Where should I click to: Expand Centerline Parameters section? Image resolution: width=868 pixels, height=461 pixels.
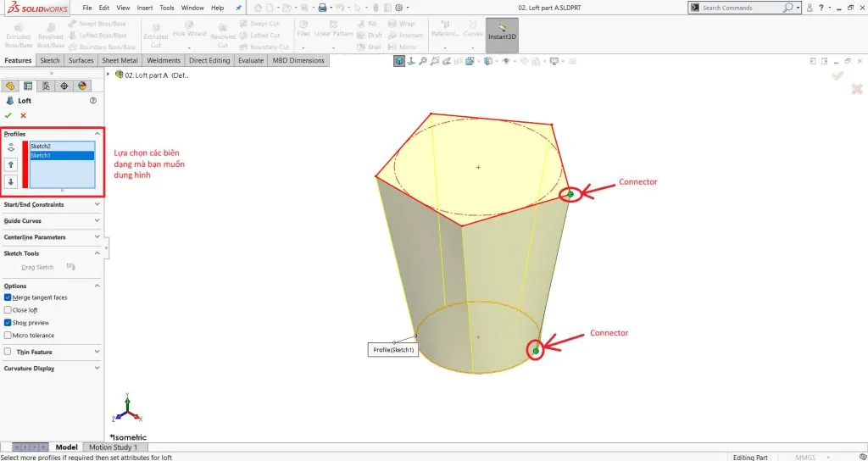(x=97, y=237)
